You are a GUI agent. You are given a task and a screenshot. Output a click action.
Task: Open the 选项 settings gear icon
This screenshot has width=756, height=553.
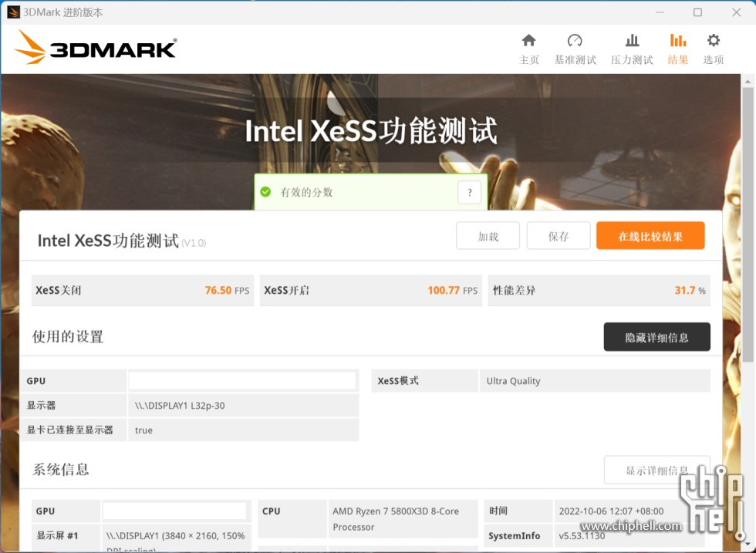point(713,40)
